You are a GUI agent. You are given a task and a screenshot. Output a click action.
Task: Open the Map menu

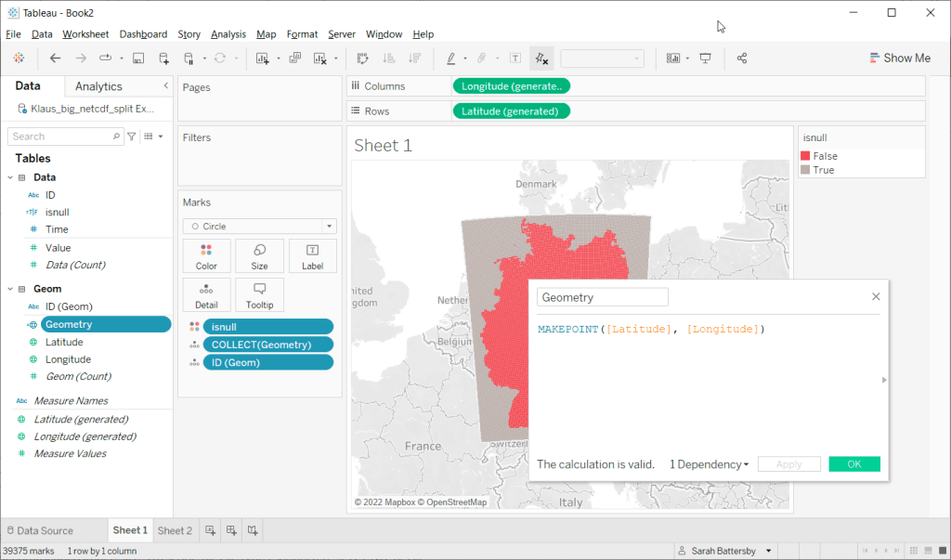(x=266, y=34)
